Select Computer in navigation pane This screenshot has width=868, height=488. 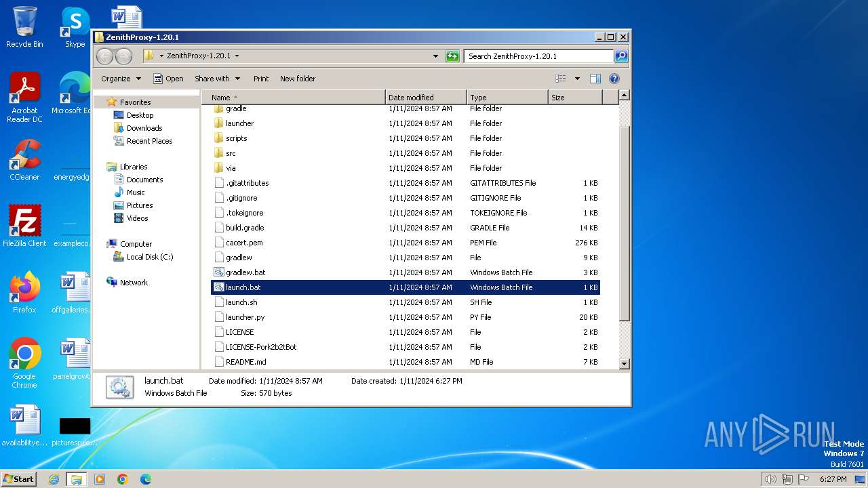click(x=136, y=244)
